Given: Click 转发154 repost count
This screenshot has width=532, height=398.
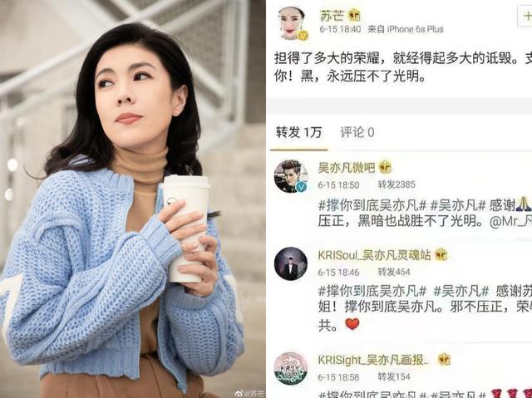Looking at the screenshot, I should (394, 376).
